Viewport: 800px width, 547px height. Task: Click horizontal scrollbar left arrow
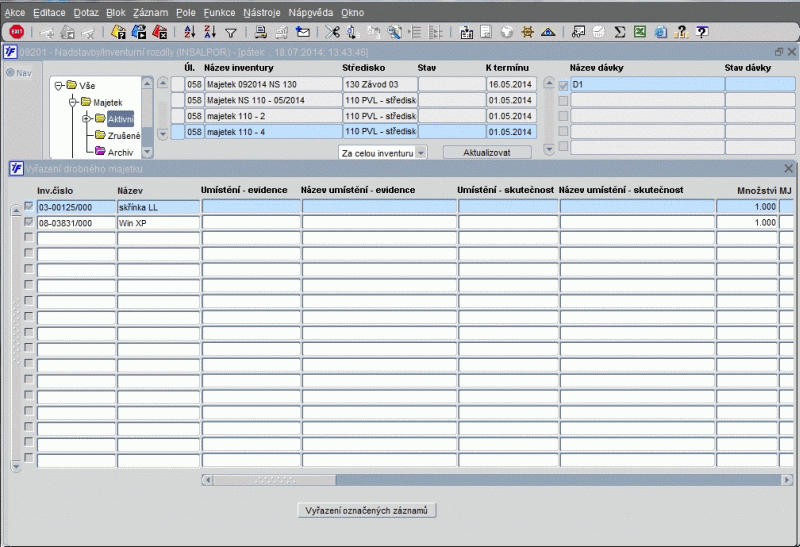(x=207, y=480)
